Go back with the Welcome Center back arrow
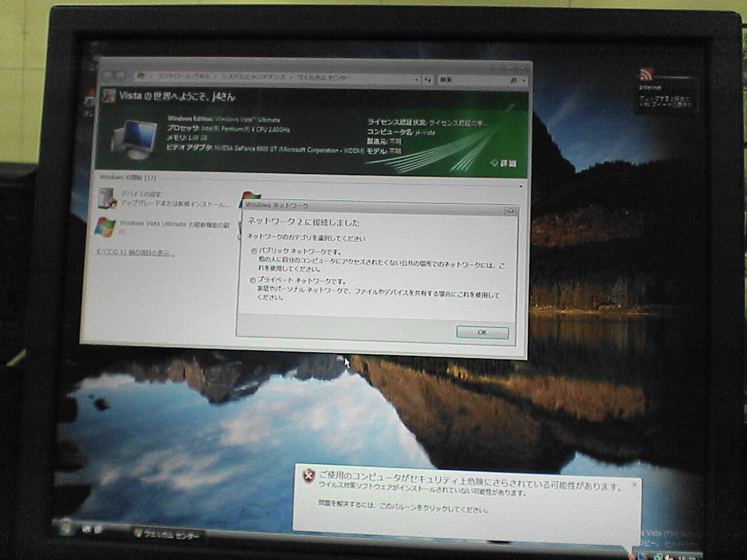Image resolution: width=747 pixels, height=560 pixels. (x=109, y=76)
